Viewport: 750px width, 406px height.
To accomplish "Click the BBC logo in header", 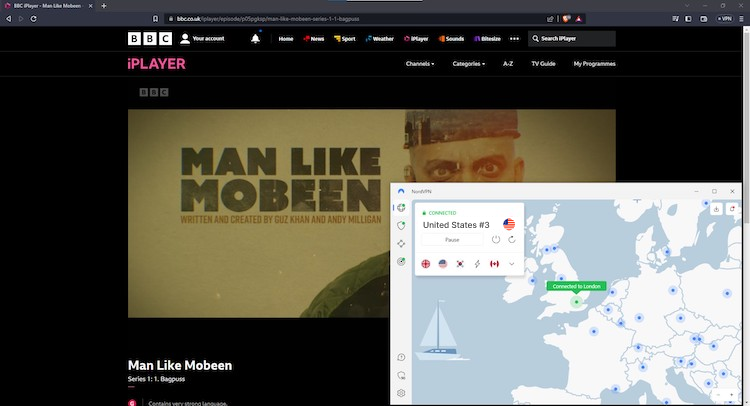I will (x=150, y=39).
